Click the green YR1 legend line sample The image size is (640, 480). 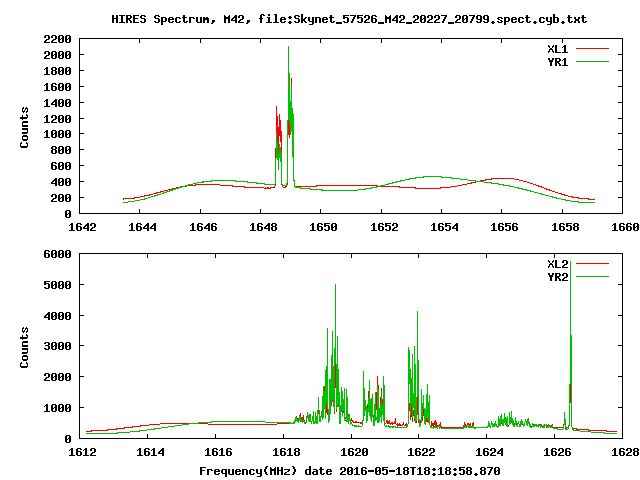point(592,61)
